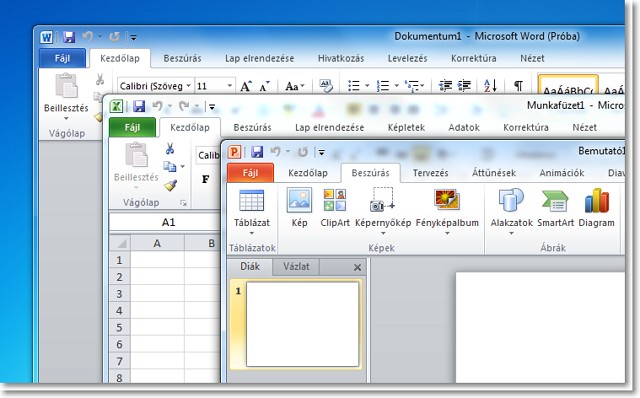Image resolution: width=640 pixels, height=398 pixels.
Task: Open the orange Fájl tab in PowerPoint
Action: (250, 173)
